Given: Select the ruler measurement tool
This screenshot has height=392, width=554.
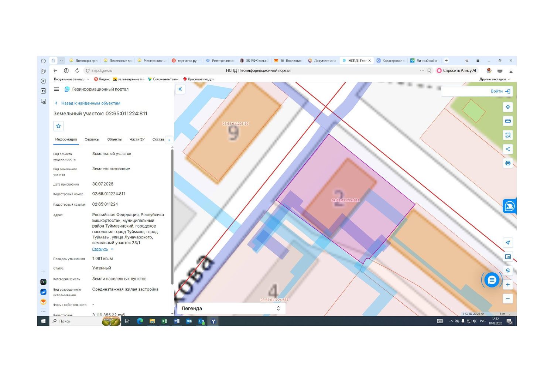Looking at the screenshot, I should tap(508, 121).
